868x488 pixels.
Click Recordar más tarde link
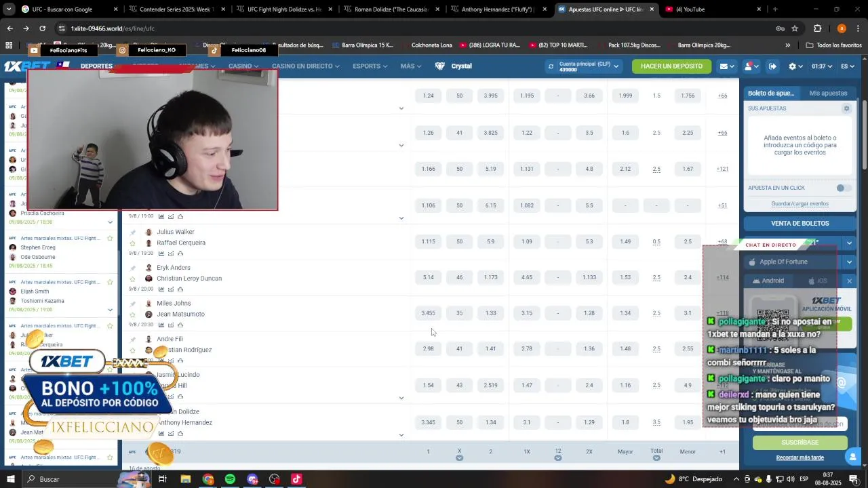pos(800,457)
